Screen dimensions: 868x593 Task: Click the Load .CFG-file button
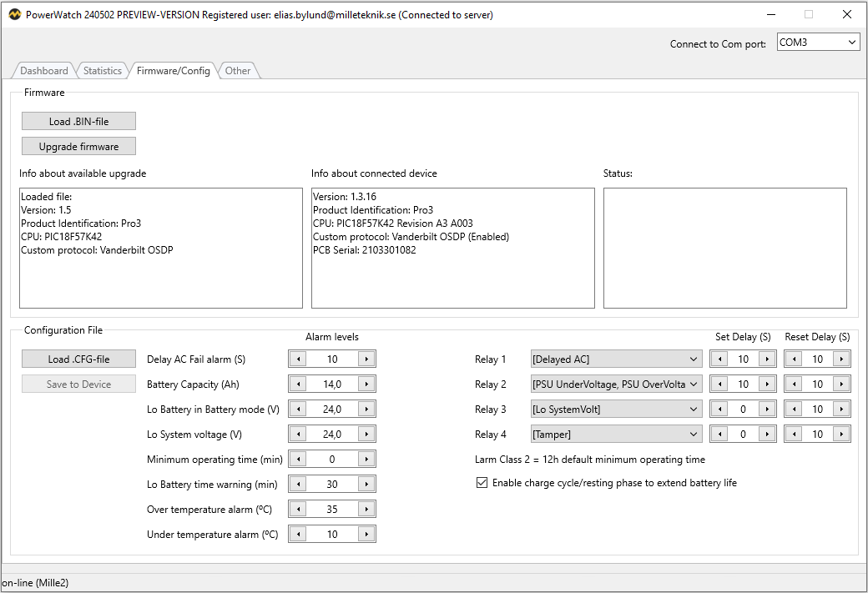tap(78, 359)
